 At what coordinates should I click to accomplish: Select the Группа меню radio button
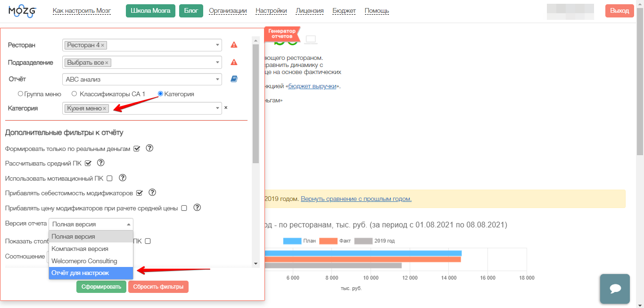point(20,94)
